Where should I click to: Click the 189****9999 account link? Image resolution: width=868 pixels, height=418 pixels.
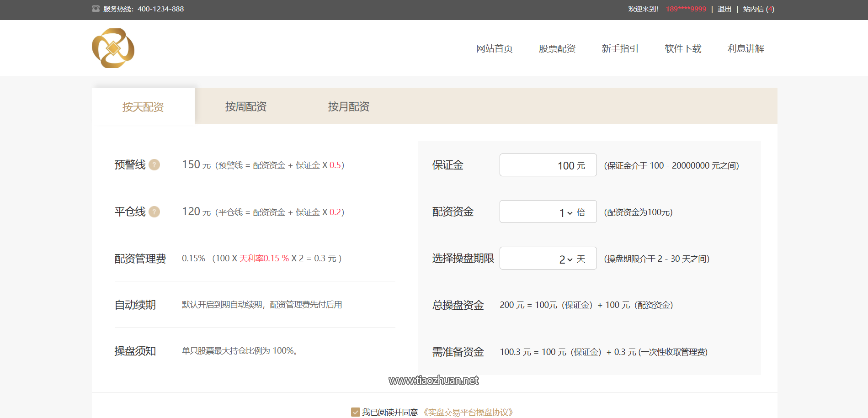[686, 9]
